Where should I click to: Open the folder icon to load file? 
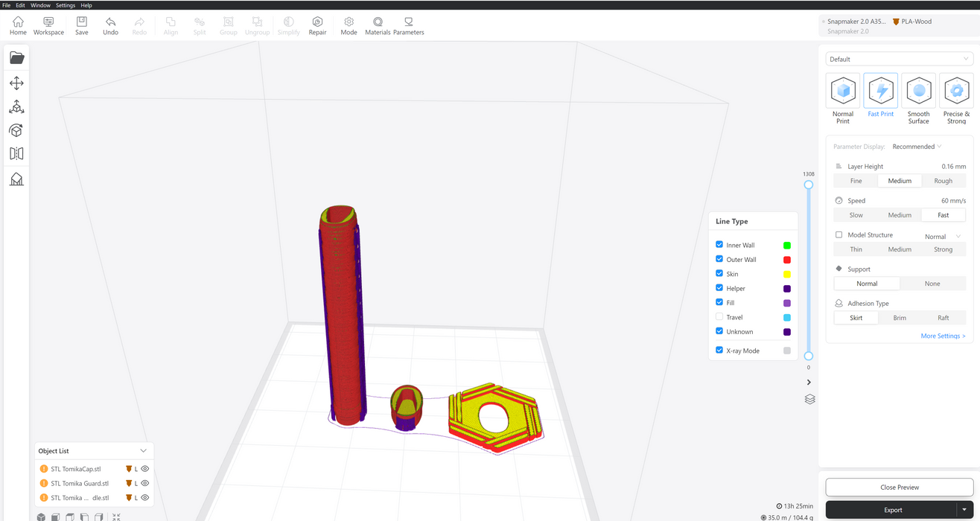point(16,58)
